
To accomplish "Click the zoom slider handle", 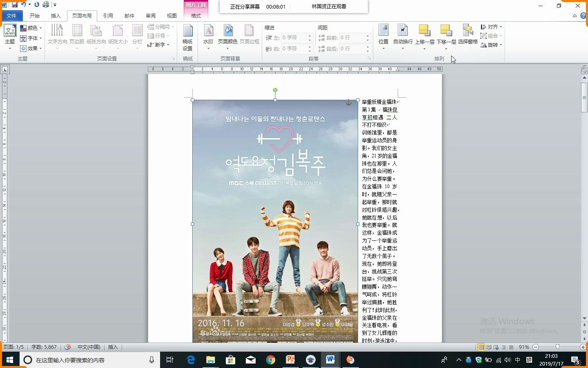I will pos(557,347).
